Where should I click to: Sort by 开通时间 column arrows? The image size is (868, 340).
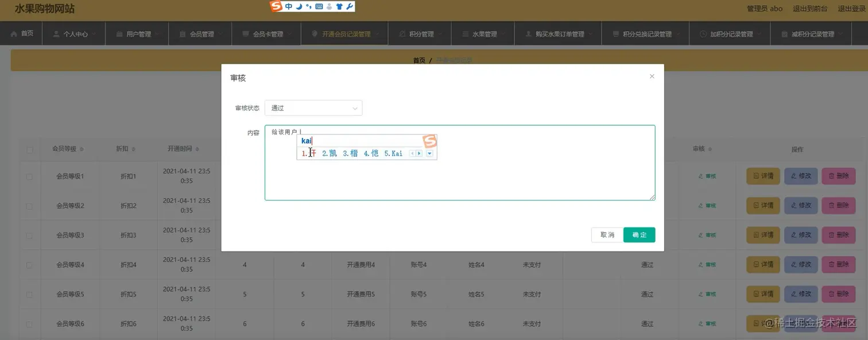click(197, 149)
